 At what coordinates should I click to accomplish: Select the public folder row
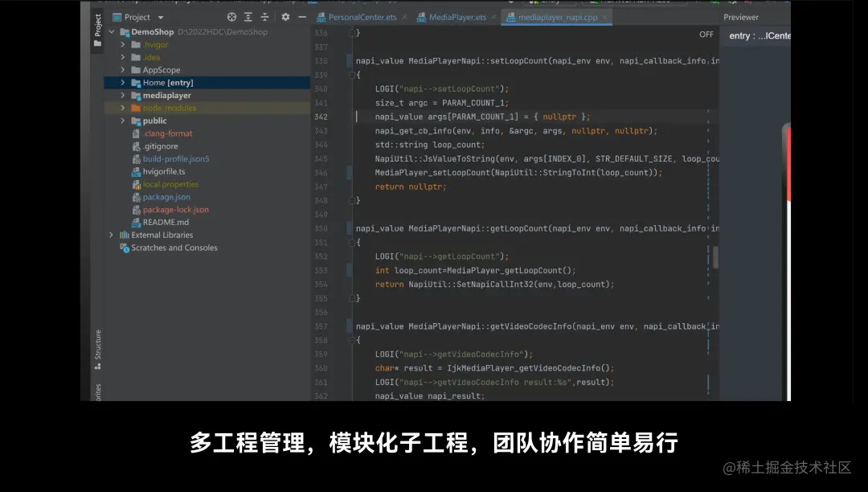tap(207, 121)
